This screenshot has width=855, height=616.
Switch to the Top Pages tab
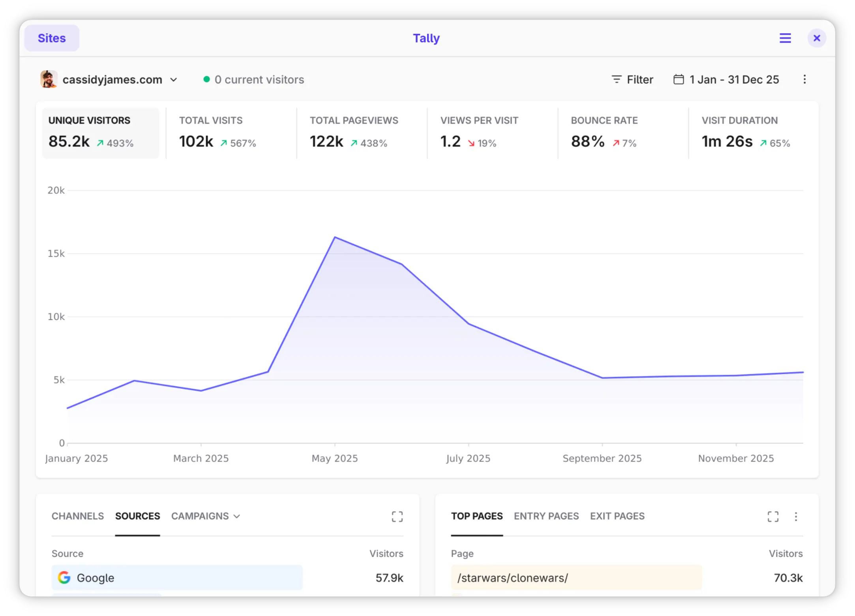[x=477, y=516]
